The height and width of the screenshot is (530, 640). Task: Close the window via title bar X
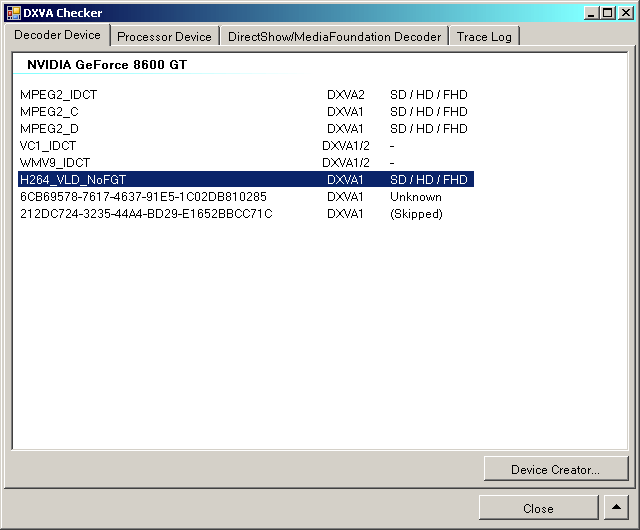[626, 13]
